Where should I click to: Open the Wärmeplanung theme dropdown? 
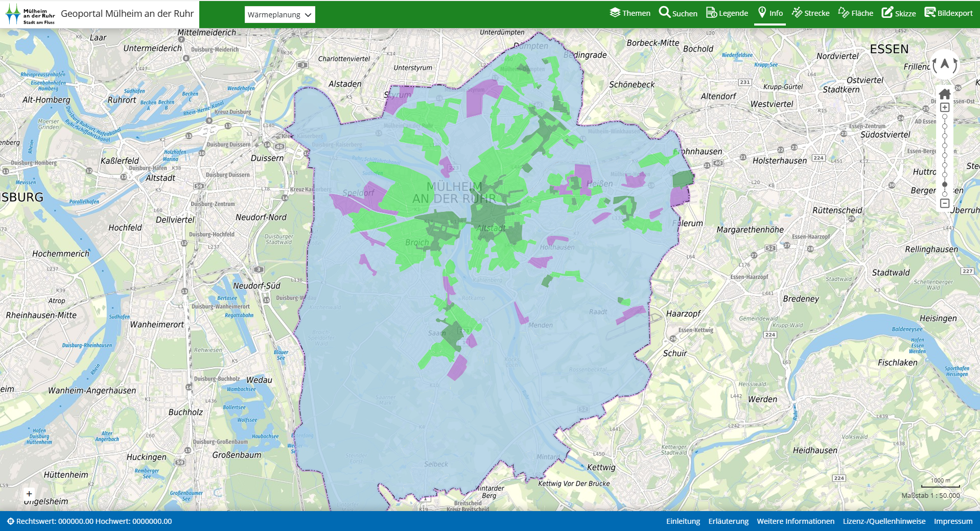point(279,14)
